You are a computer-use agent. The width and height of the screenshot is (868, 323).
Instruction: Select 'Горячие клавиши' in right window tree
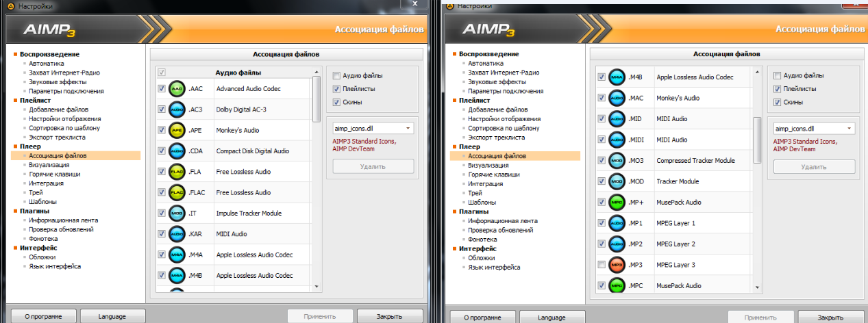(x=493, y=175)
